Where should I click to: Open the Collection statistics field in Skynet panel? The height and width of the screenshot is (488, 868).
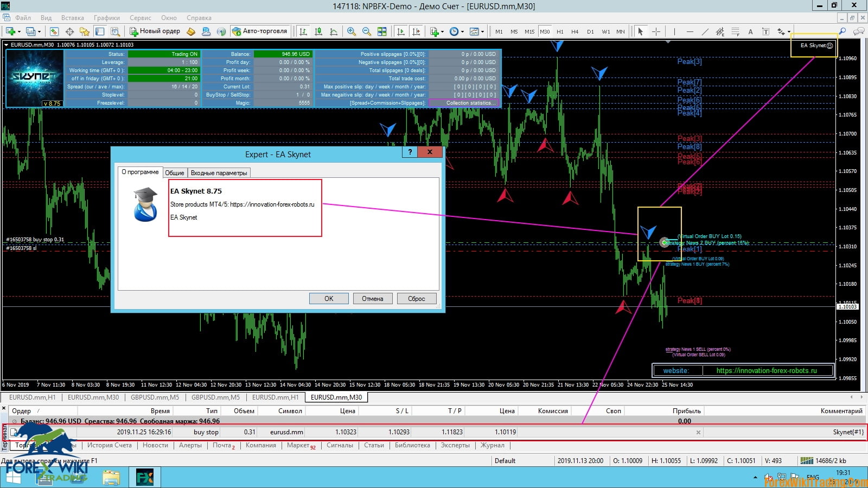464,103
